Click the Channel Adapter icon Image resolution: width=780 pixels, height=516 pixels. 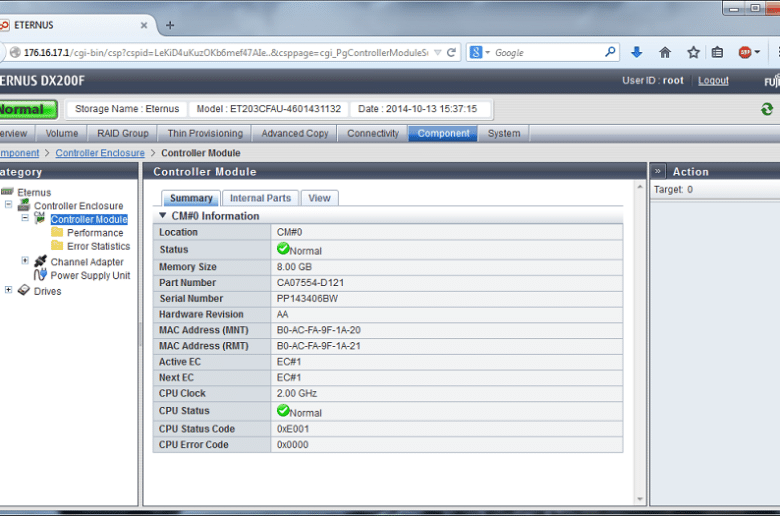click(40, 261)
